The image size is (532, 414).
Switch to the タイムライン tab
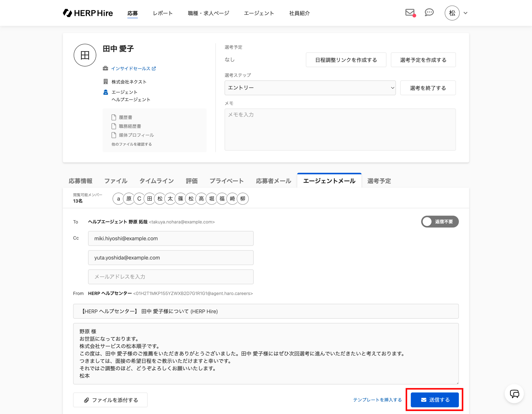[x=156, y=181]
